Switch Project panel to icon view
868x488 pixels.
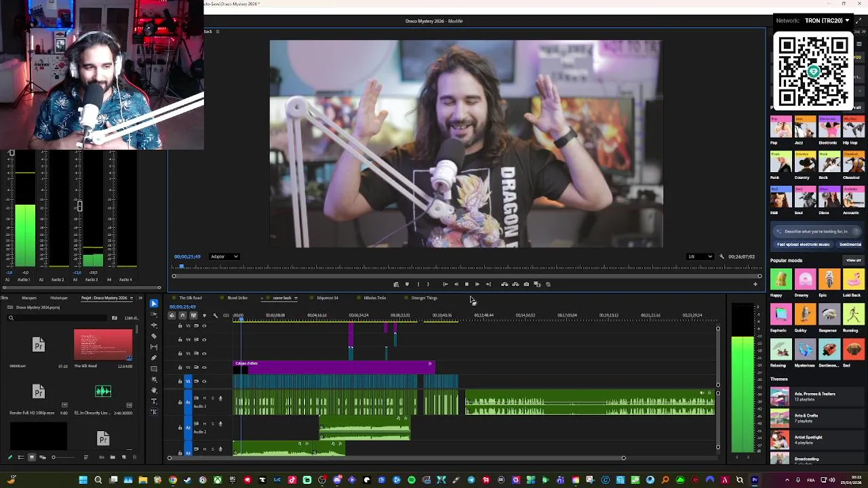31,457
